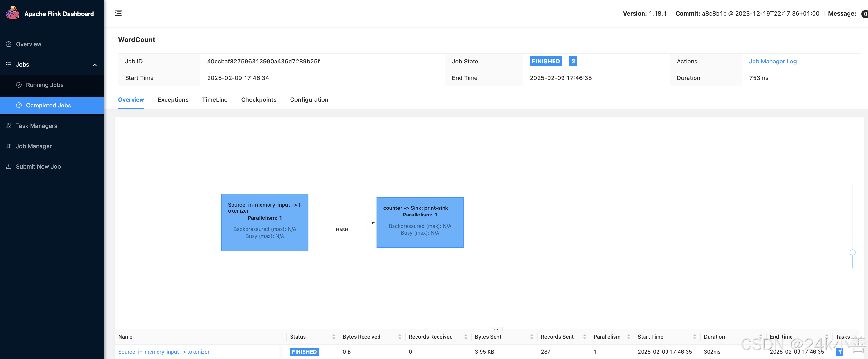Image resolution: width=868 pixels, height=359 pixels.
Task: Sort table by Bytes Received column
Action: (x=399, y=337)
